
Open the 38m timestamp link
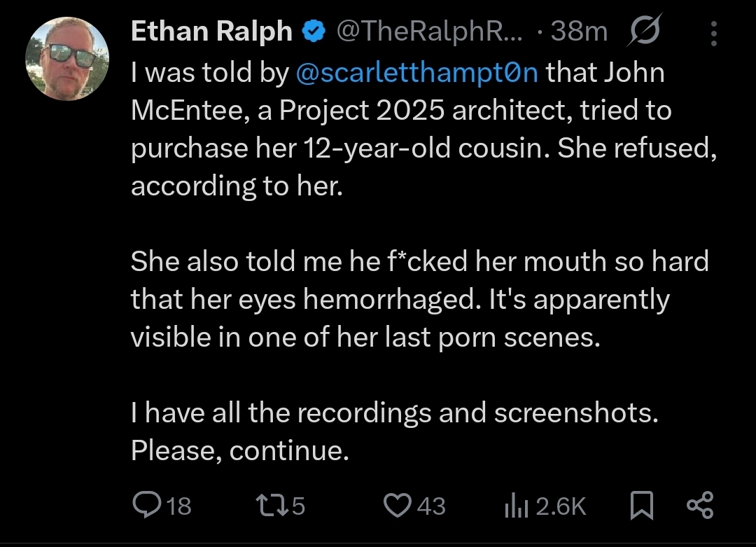pos(579,32)
